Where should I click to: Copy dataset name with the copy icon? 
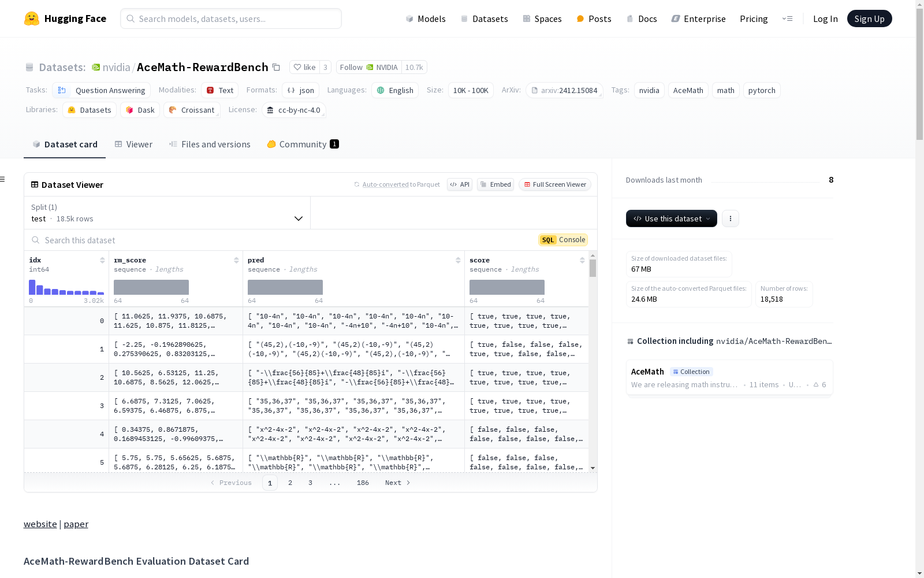click(277, 68)
